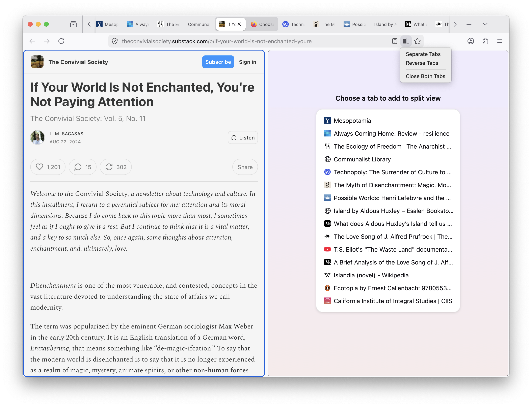Click the tab overflow chevron on the right
This screenshot has height=407, width=532.
(x=455, y=24)
